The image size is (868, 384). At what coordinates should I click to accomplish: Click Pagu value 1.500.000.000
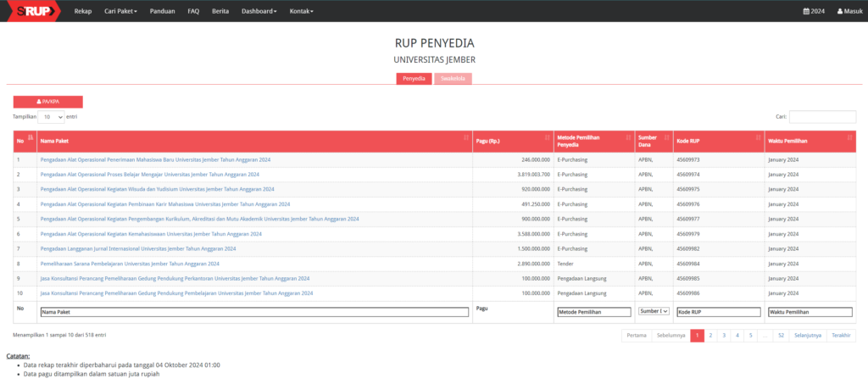click(533, 248)
